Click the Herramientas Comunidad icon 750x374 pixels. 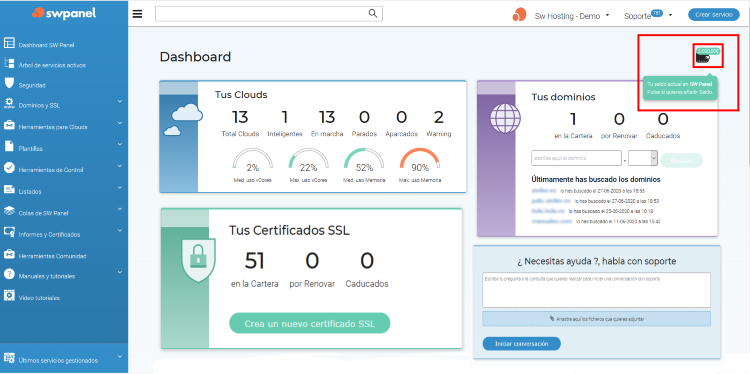tap(9, 254)
